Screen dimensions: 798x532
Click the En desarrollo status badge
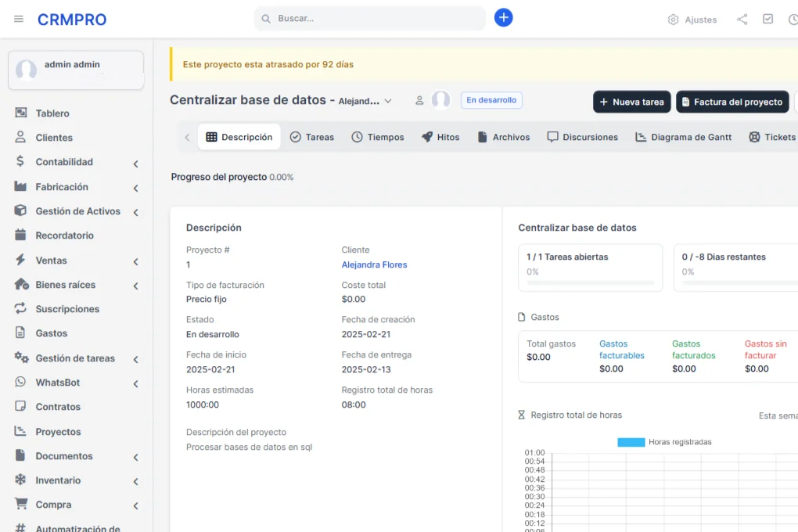(x=491, y=100)
